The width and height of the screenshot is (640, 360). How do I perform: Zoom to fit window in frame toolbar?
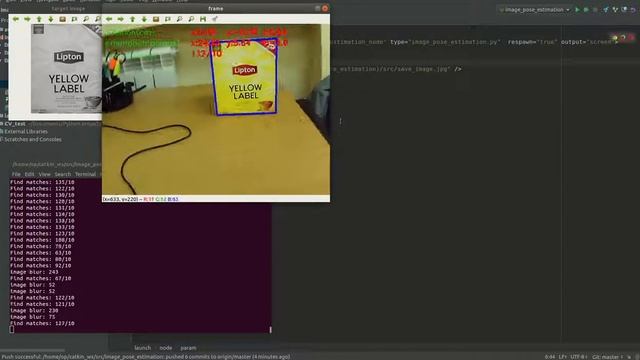coord(156,19)
